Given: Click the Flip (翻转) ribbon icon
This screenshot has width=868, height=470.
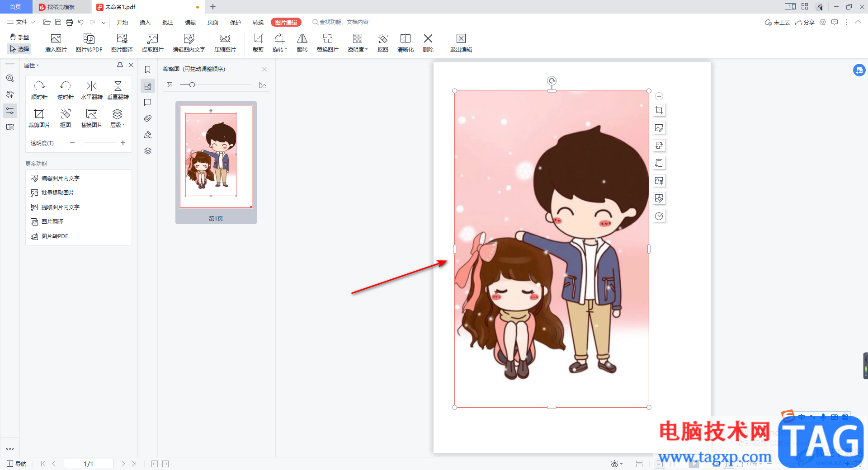Looking at the screenshot, I should pyautogui.click(x=302, y=43).
